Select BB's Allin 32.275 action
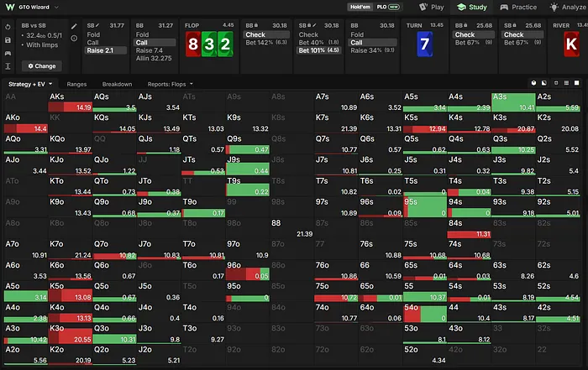Viewport: 588px width, 370px height. pyautogui.click(x=155, y=59)
